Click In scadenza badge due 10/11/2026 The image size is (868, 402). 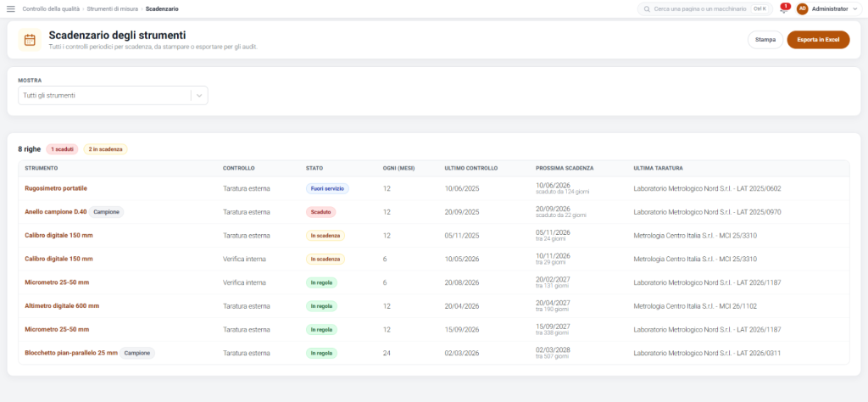pyautogui.click(x=325, y=259)
